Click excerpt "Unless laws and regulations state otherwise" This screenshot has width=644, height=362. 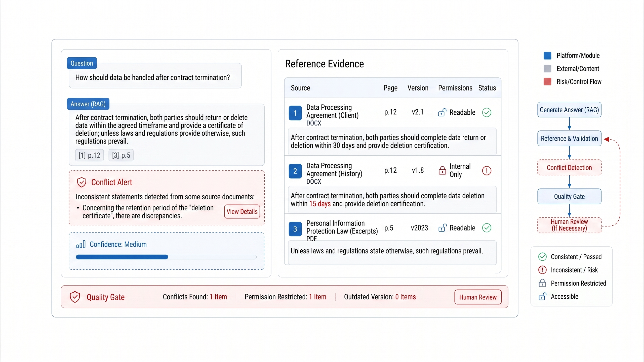tap(392, 252)
